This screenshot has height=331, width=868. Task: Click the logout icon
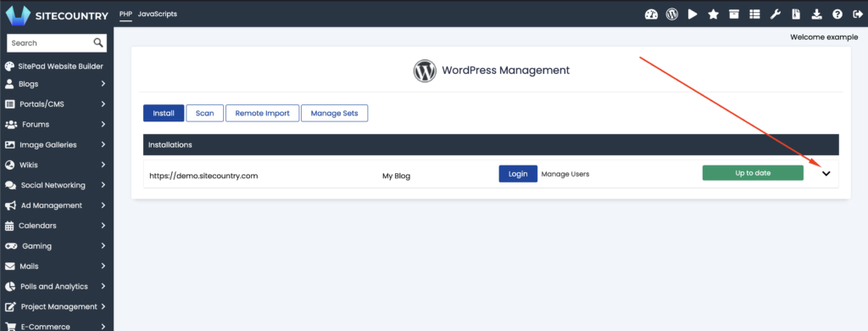pyautogui.click(x=858, y=14)
